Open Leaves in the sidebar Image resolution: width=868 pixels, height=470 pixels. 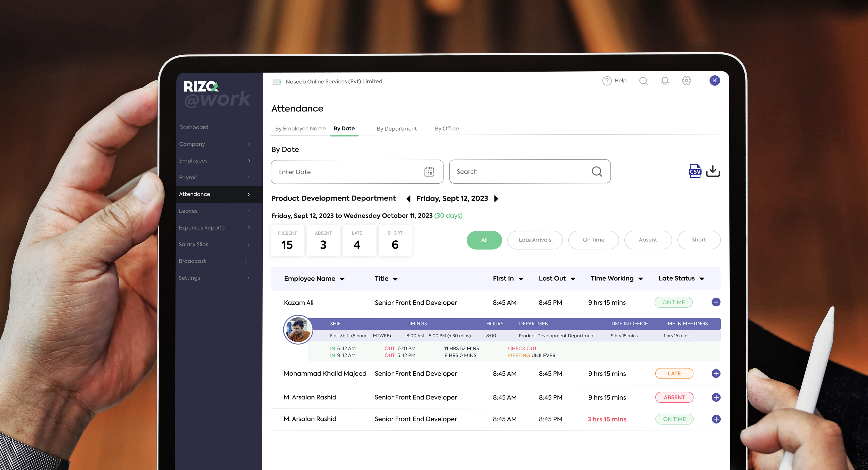[x=219, y=211]
